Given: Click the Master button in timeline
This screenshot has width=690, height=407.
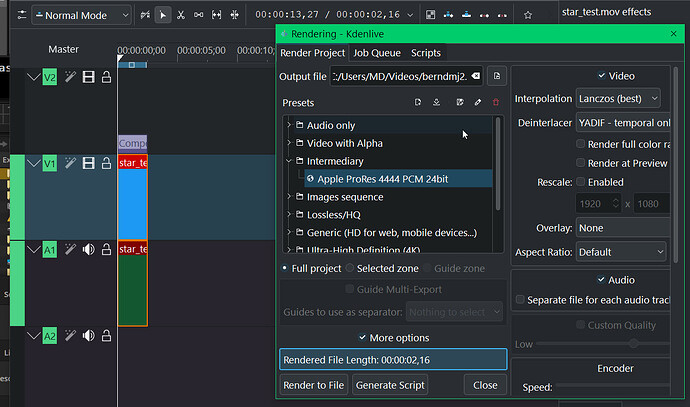Looking at the screenshot, I should tap(63, 49).
